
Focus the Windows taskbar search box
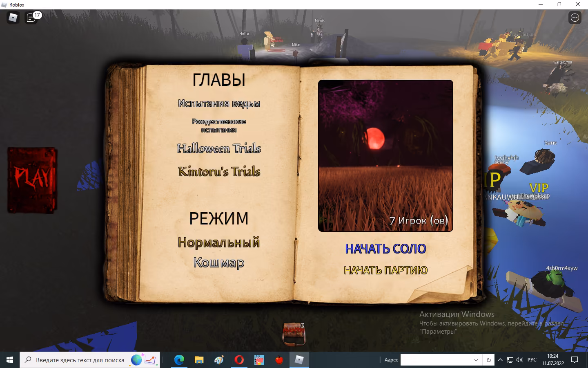coord(90,360)
